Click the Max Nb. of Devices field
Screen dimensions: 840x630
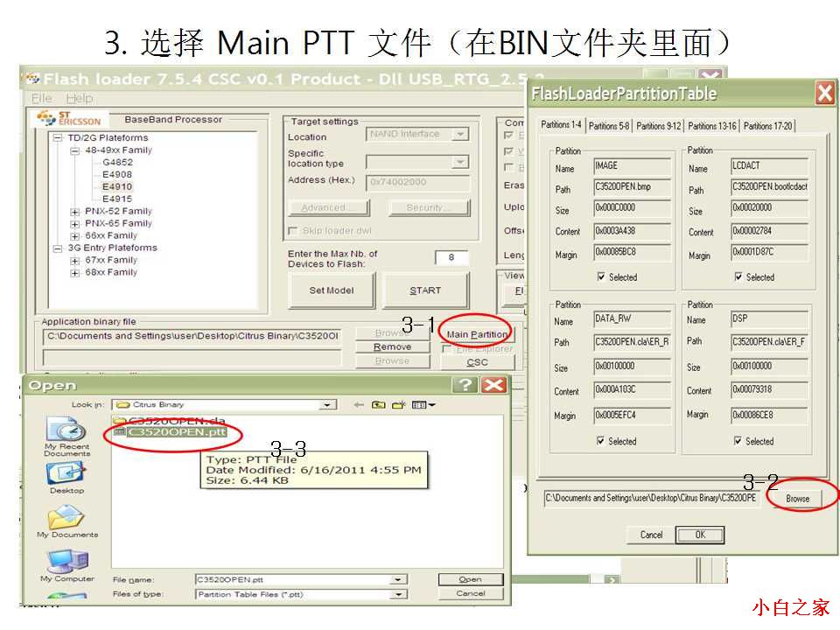point(451,257)
